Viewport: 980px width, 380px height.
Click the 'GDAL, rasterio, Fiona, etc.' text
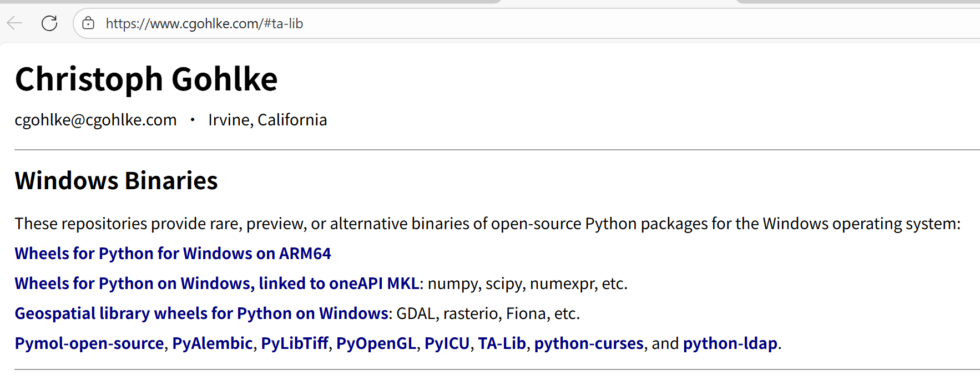pos(488,313)
